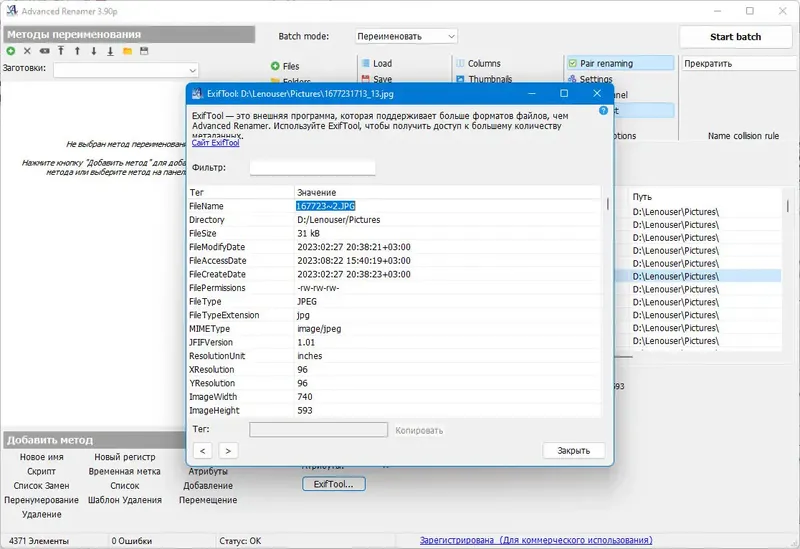Add Files with the green plus
Viewport: 800px width, 549px height.
[285, 66]
